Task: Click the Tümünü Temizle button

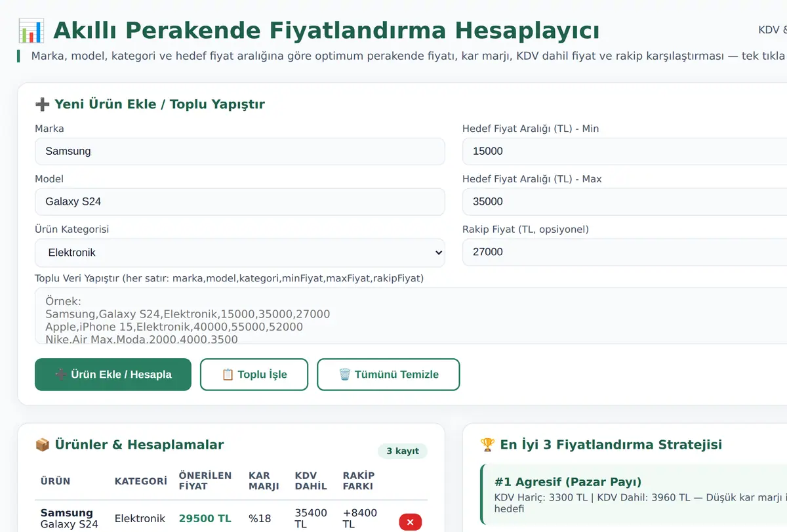Action: [388, 375]
